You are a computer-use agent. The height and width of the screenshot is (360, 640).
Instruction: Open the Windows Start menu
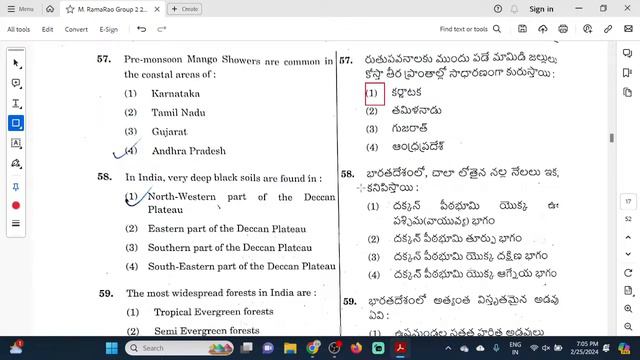click(x=111, y=348)
